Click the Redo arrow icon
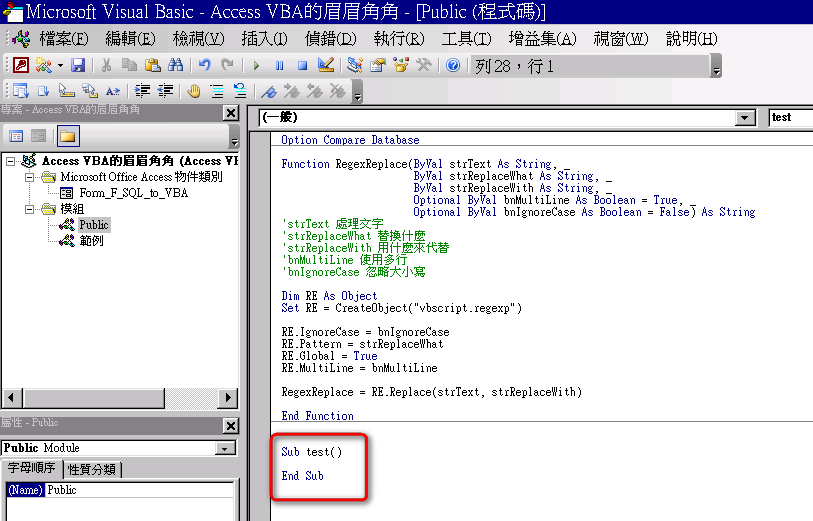 (x=227, y=65)
